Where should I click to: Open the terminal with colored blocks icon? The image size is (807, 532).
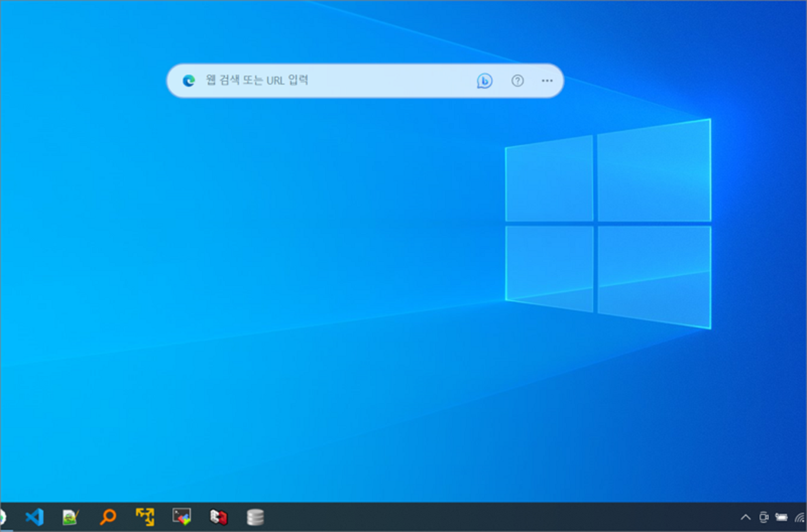point(182,516)
